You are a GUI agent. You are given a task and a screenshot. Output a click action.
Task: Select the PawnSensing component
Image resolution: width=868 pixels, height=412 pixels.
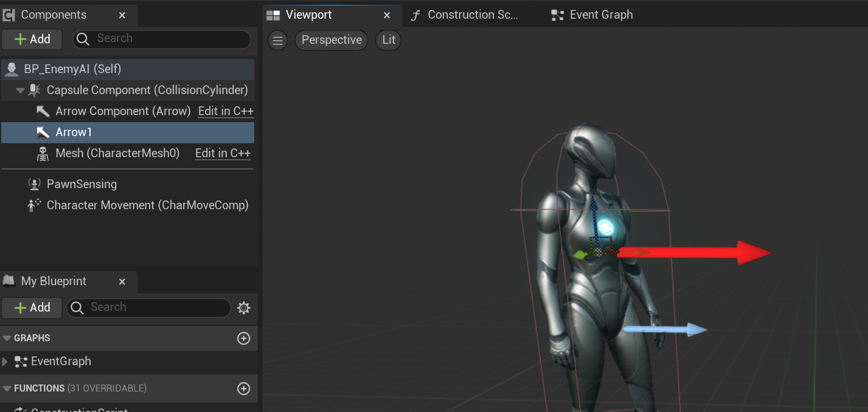[x=81, y=184]
